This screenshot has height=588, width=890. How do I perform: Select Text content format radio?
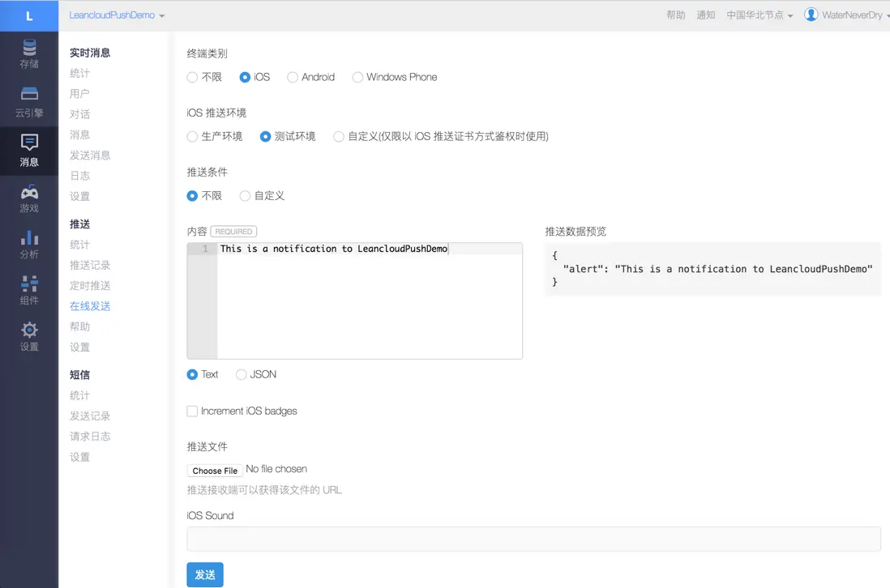[x=192, y=374]
